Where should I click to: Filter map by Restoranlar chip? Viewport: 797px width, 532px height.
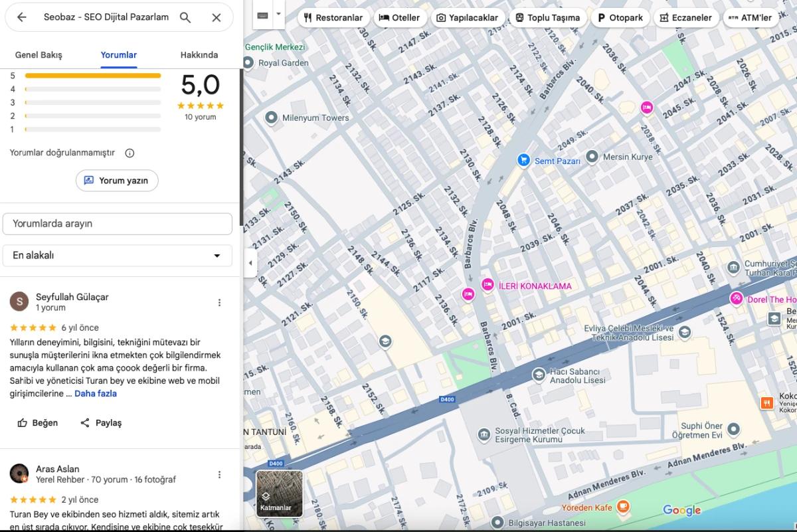(x=334, y=18)
